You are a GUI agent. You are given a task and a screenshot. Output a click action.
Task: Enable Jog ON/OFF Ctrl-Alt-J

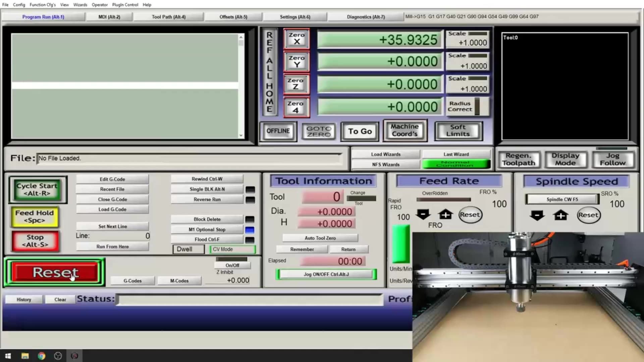point(326,274)
